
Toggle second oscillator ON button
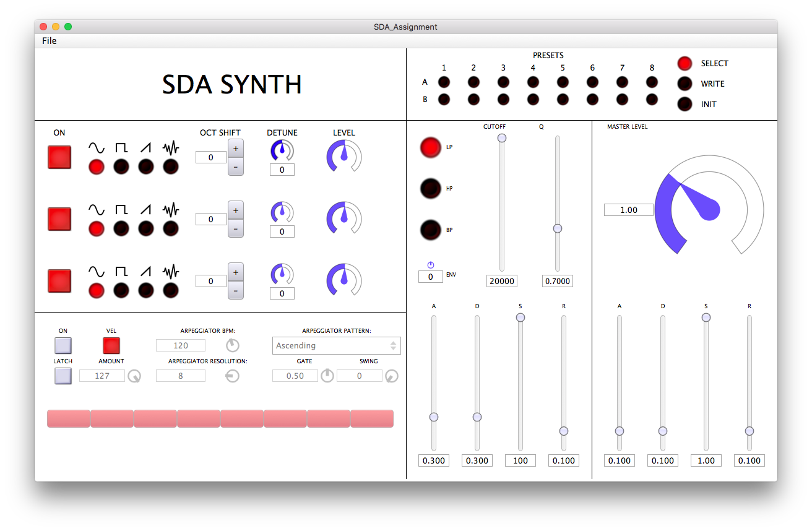tap(59, 219)
